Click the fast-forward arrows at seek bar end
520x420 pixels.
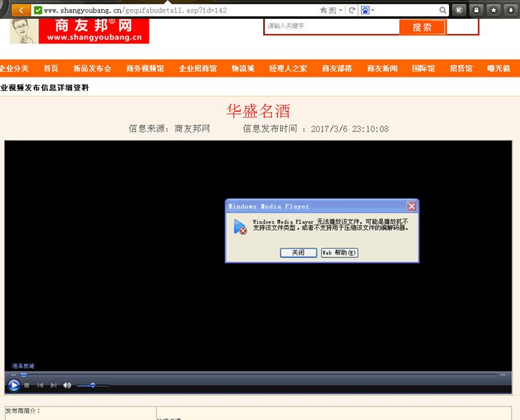(x=502, y=375)
